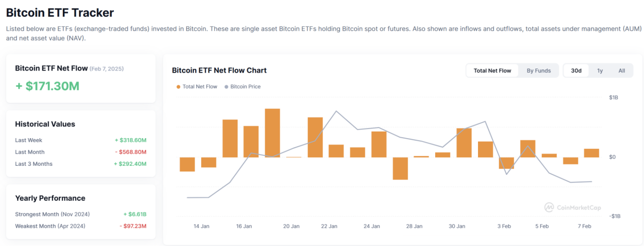Click the Bitcoin price line peak at 22 Jan
This screenshot has width=644, height=246.
coord(336,111)
